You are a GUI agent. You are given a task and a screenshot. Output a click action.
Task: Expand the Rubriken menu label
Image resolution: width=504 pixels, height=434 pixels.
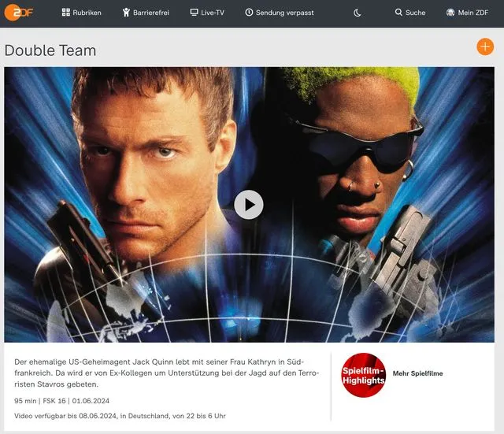[87, 13]
